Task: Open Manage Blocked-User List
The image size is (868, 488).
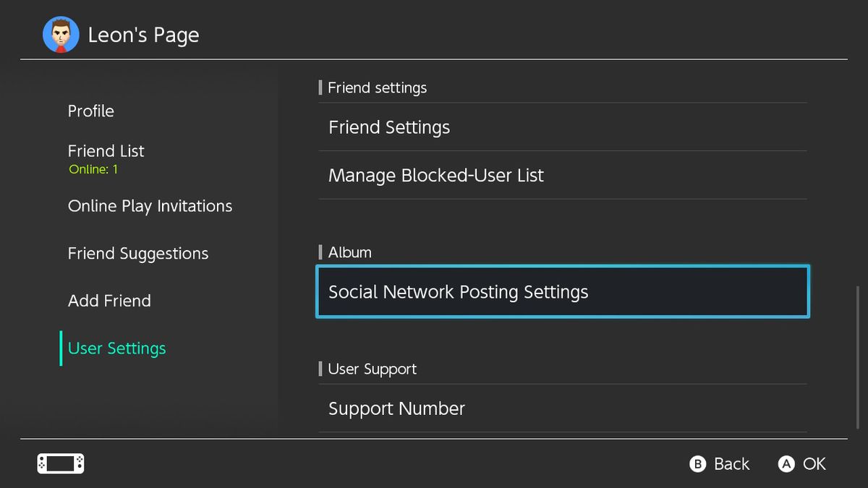Action: [x=435, y=175]
